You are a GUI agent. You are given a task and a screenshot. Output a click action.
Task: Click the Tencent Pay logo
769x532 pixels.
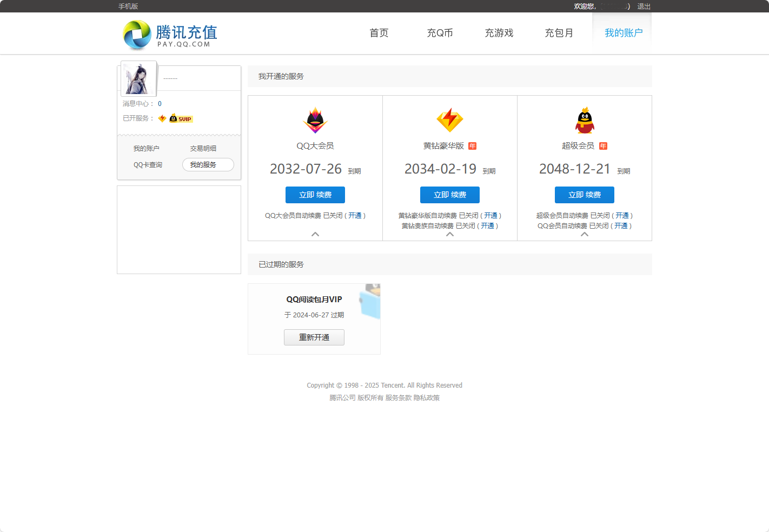click(170, 35)
